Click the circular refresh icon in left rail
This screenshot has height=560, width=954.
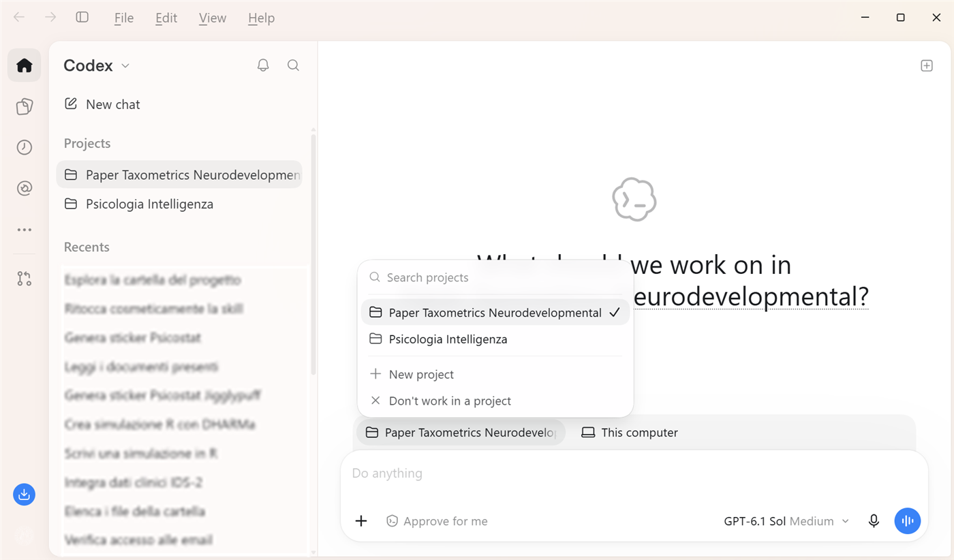(25, 189)
